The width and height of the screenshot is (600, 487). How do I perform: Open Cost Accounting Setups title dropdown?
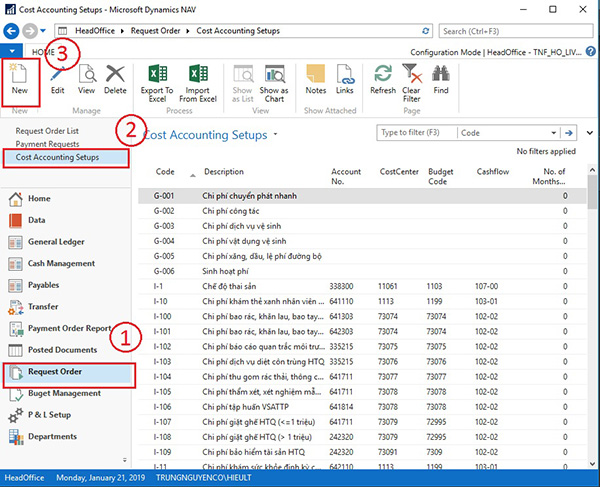pos(276,135)
